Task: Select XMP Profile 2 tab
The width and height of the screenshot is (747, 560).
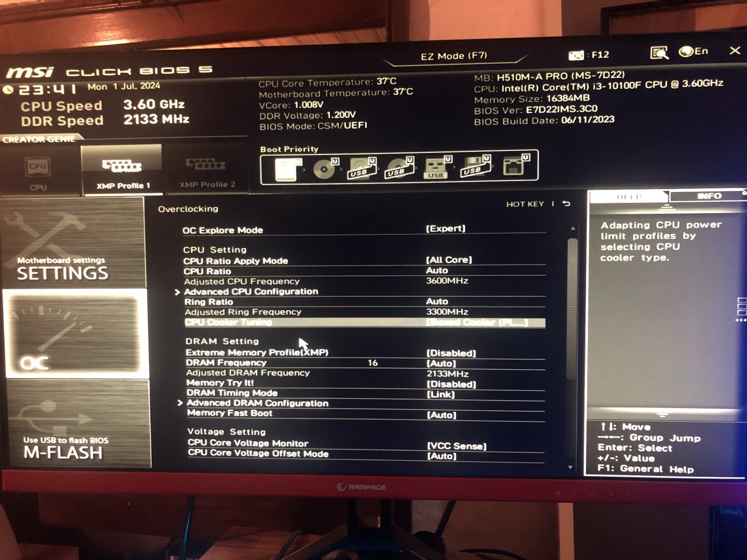Action: pyautogui.click(x=206, y=171)
